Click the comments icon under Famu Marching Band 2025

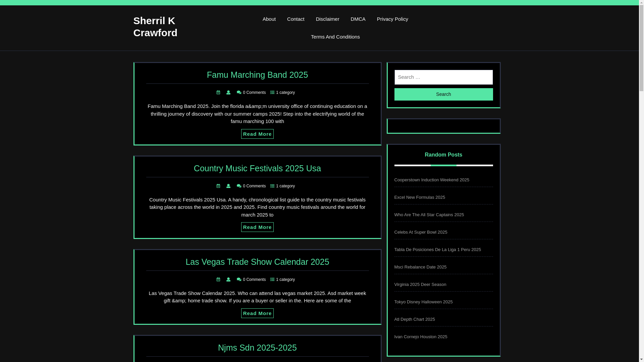pos(239,93)
